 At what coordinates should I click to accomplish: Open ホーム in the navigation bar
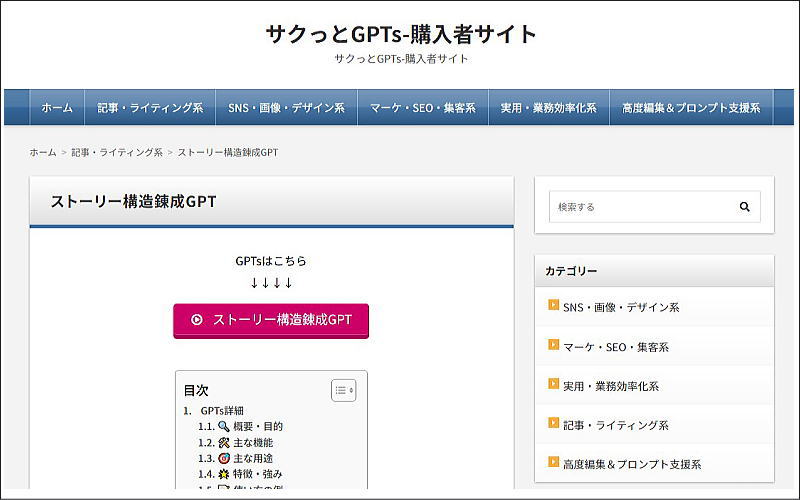click(57, 108)
